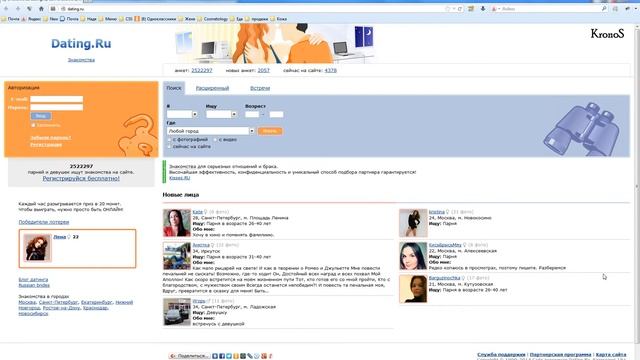Screen dimensions: 640x360
Task: Switch to the Расширенный tab
Action: pyautogui.click(x=212, y=88)
